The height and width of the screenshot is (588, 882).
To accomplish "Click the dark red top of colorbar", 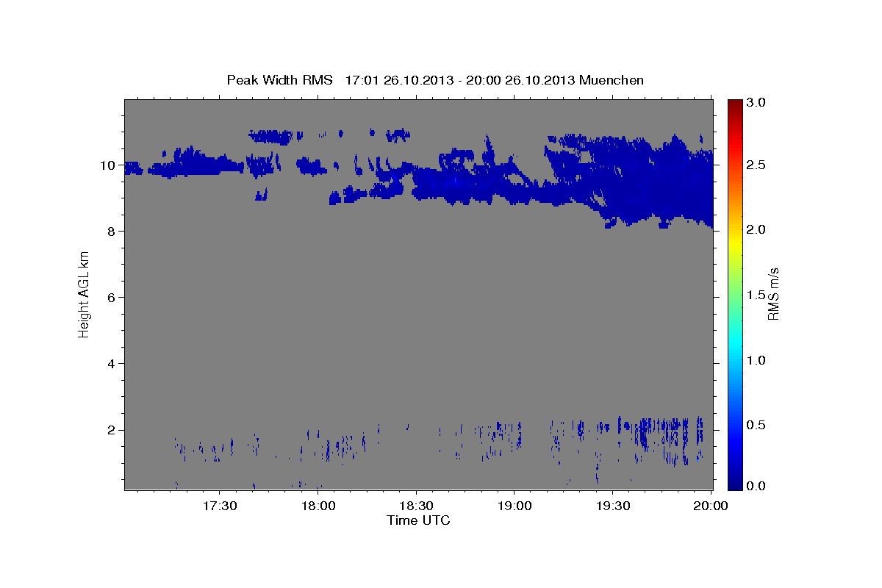I will pyautogui.click(x=735, y=104).
